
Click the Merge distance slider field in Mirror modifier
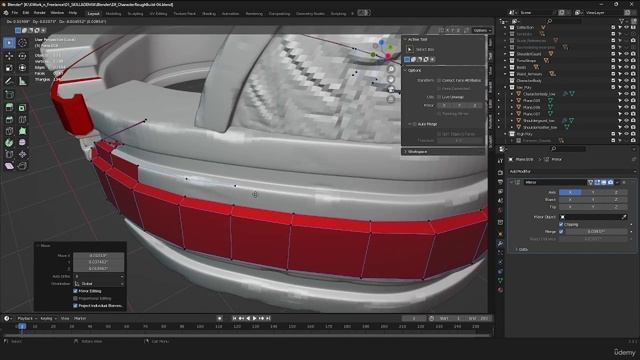pyautogui.click(x=596, y=231)
